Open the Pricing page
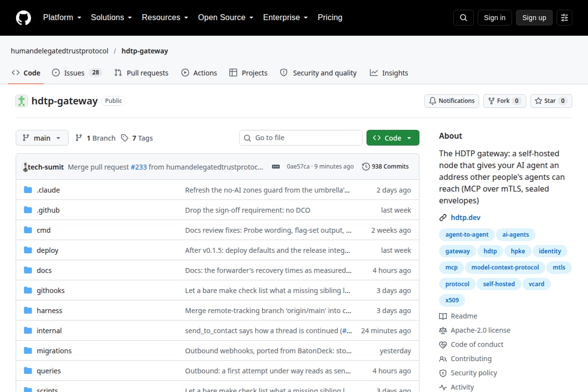 (330, 18)
